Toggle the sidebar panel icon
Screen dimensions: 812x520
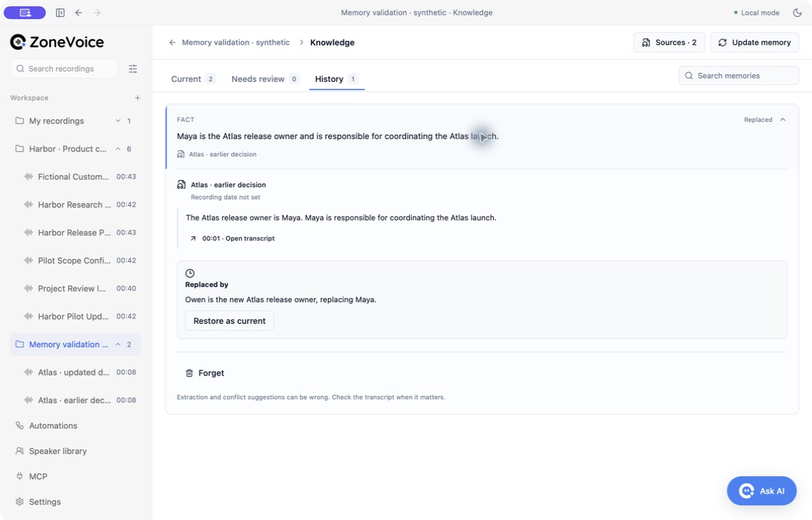[60, 12]
